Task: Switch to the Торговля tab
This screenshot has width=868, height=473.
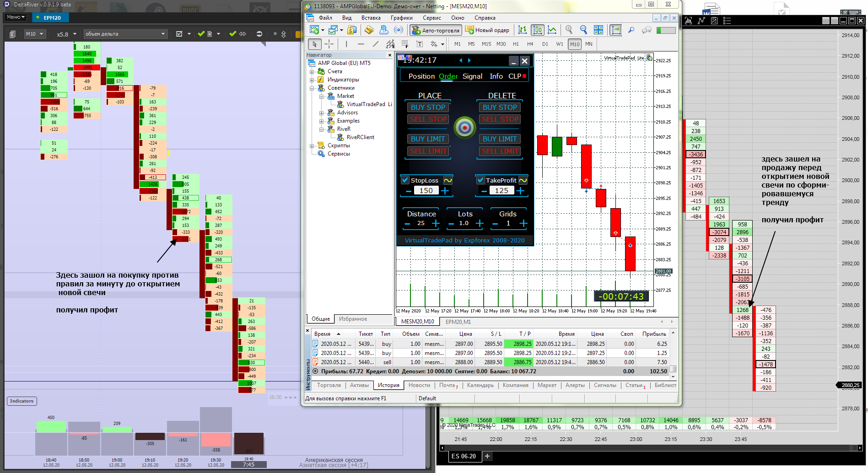Action: point(329,385)
